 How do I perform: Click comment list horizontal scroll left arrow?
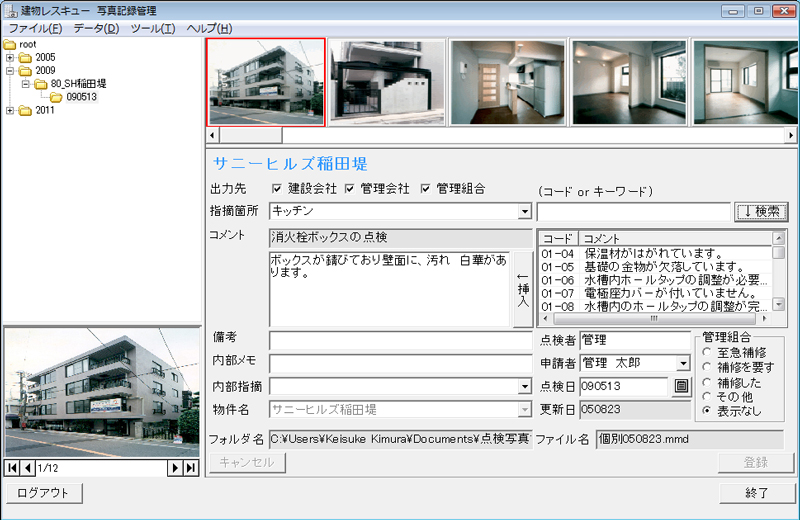pyautogui.click(x=545, y=318)
